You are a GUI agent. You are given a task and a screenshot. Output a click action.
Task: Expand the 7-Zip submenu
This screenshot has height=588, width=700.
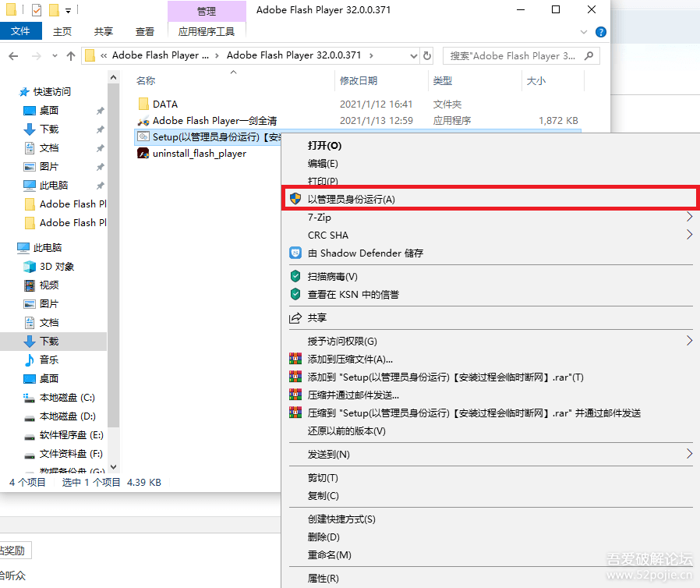pyautogui.click(x=689, y=217)
